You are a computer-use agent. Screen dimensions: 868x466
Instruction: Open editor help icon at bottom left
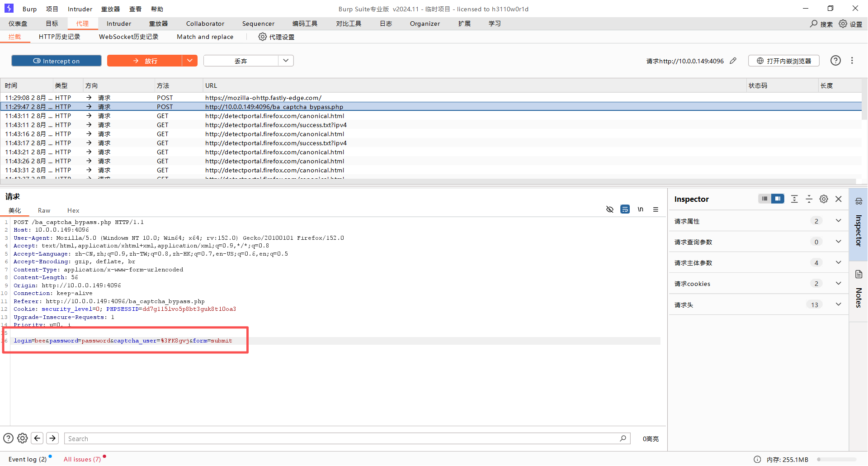coord(8,438)
